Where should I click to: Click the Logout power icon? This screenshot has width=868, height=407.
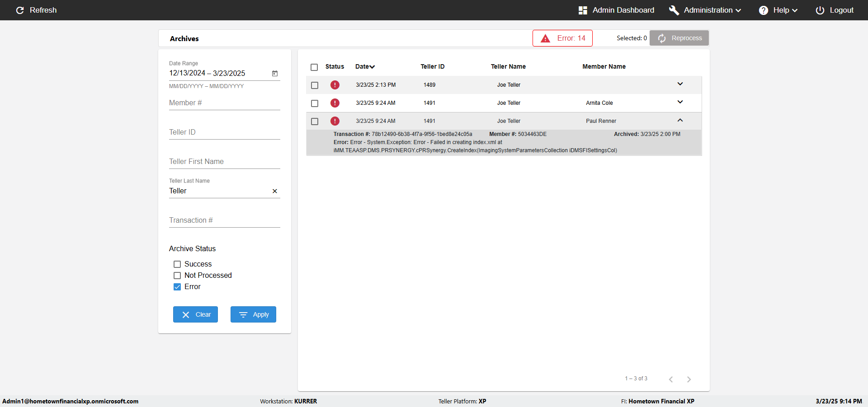820,10
